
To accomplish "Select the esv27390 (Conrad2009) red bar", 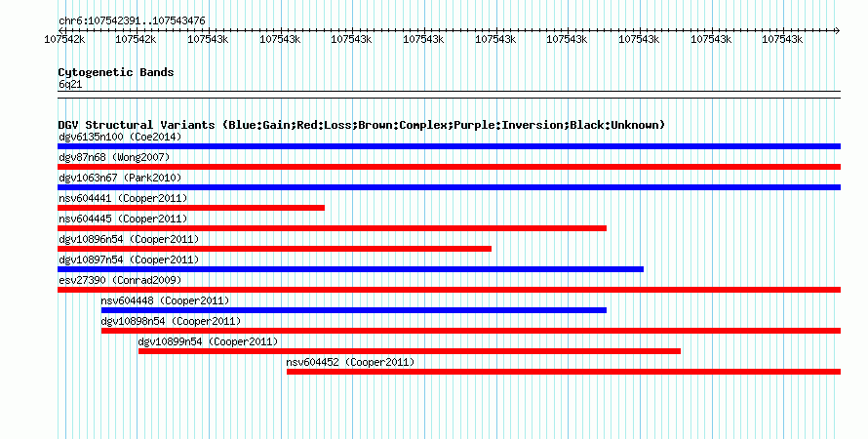I will 449,290.
